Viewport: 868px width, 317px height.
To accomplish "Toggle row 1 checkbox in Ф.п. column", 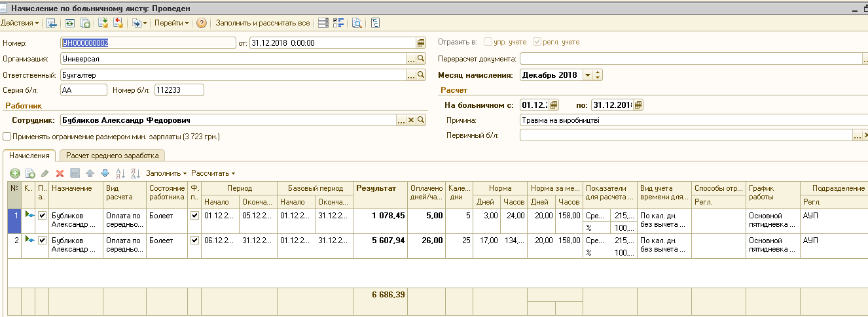I will [x=194, y=214].
